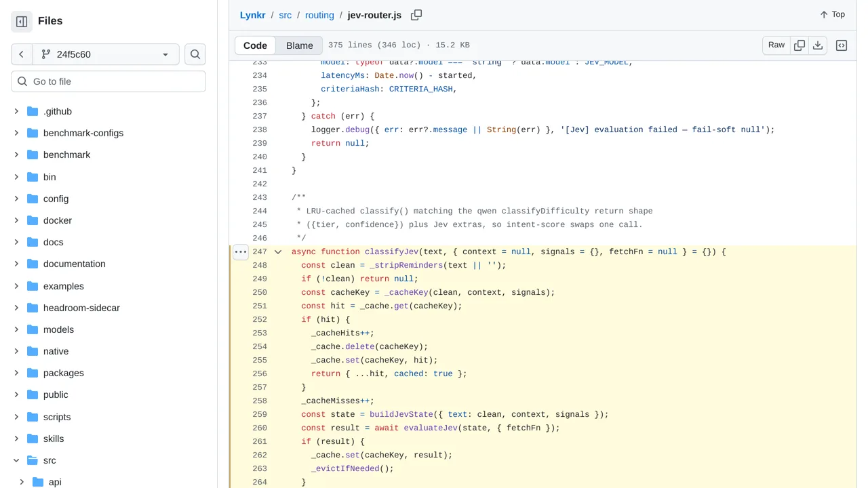Open the native folder
The image size is (868, 488).
(x=56, y=351)
